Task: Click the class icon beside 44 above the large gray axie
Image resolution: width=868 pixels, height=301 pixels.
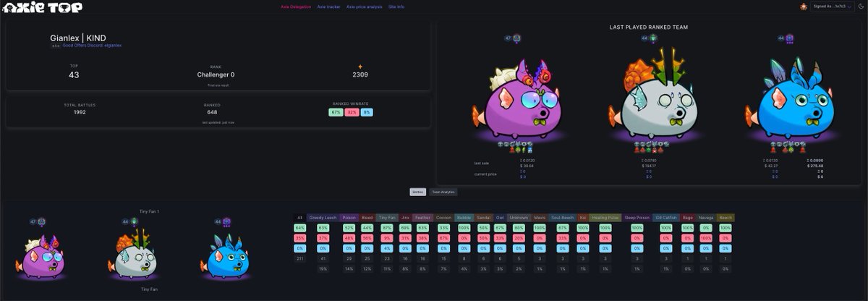Action: [x=653, y=38]
